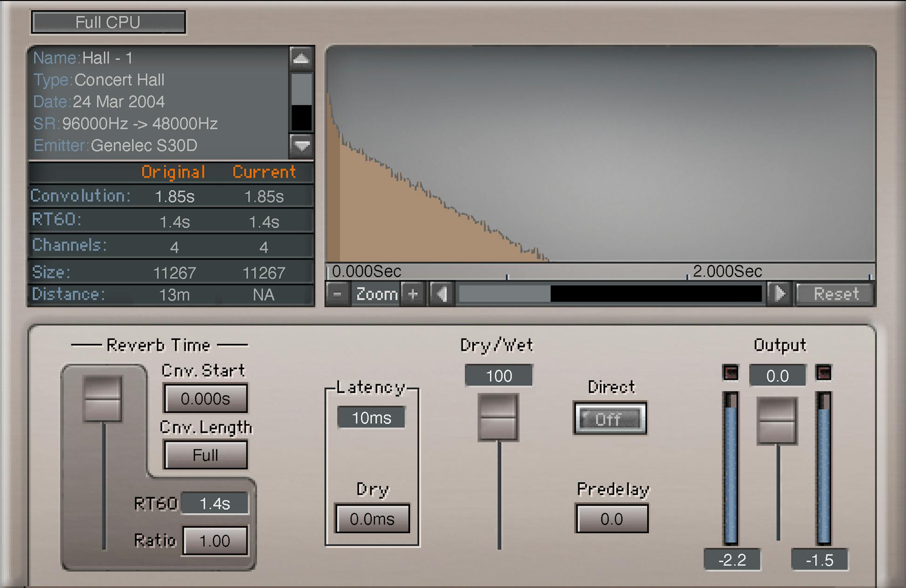The width and height of the screenshot is (906, 588).
Task: Select the Original column header
Action: point(173,172)
